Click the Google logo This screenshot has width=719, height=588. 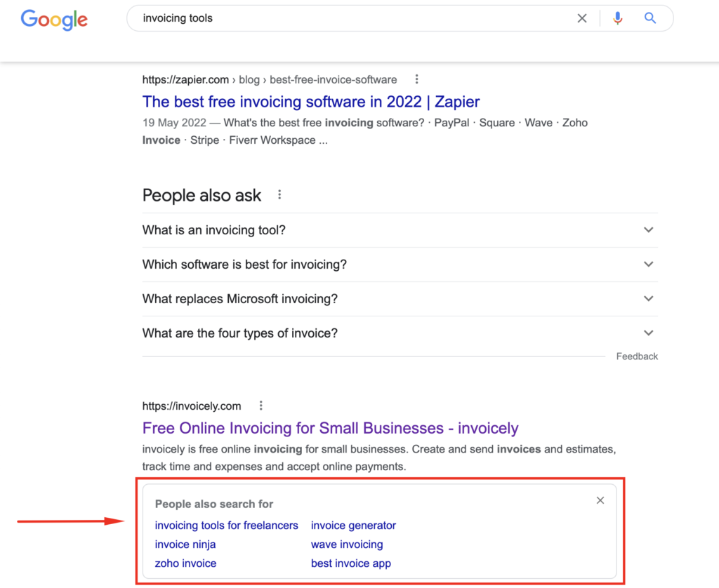(54, 19)
